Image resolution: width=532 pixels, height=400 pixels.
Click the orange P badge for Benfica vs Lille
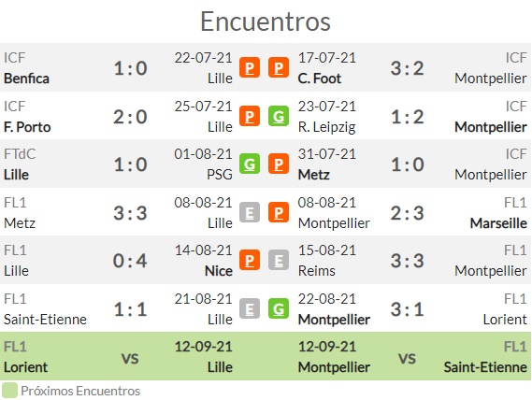(250, 67)
